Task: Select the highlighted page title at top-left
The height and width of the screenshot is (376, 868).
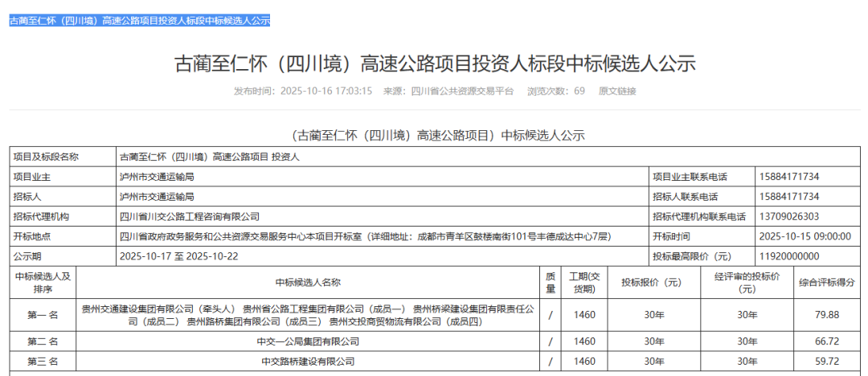Action: point(140,21)
